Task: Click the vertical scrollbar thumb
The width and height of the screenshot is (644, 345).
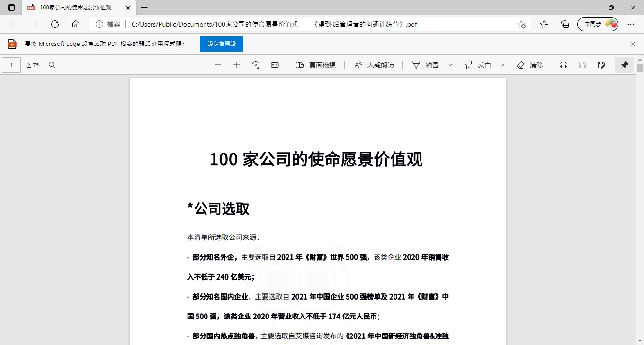Action: [640, 67]
